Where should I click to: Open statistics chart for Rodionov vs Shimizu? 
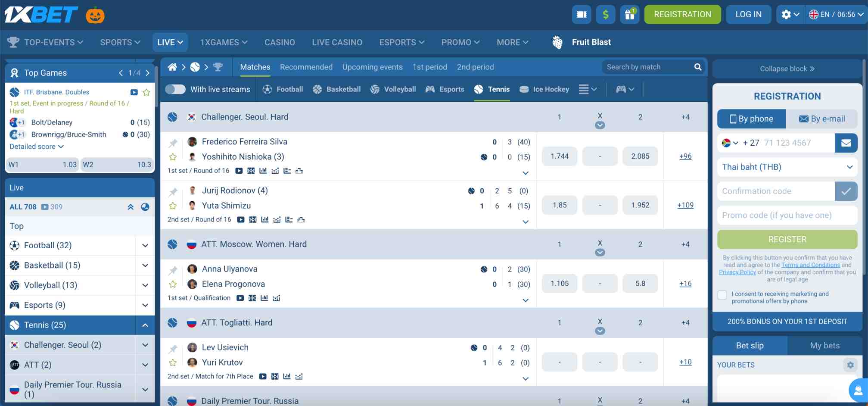pos(264,219)
